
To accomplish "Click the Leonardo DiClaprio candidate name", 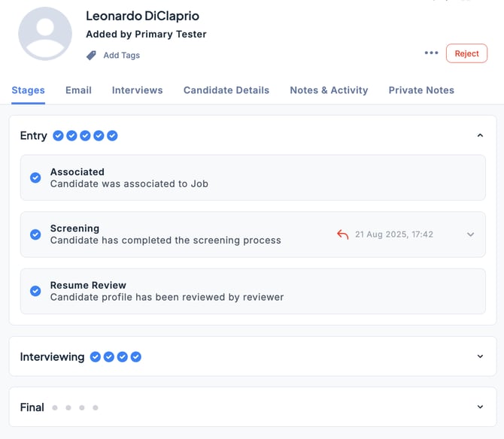I will (x=142, y=16).
